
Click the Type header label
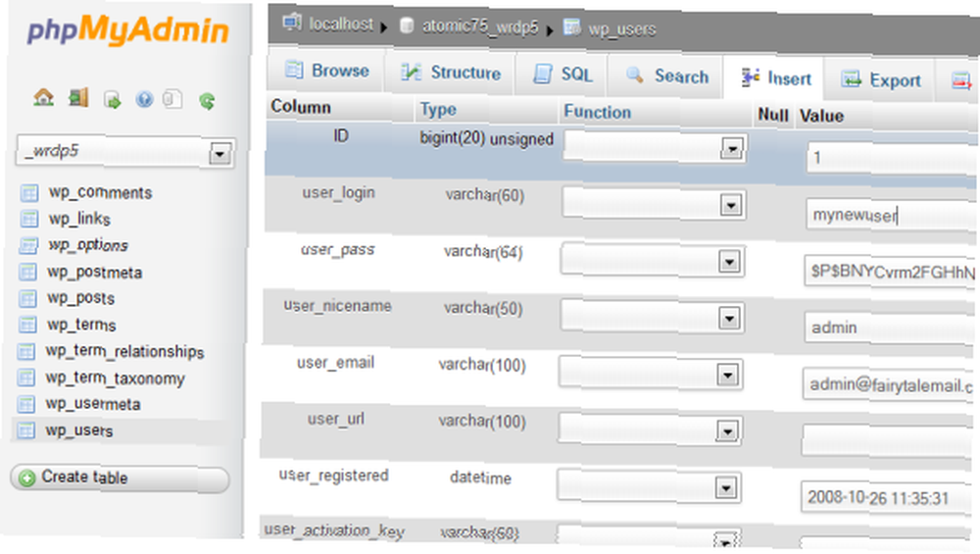tap(438, 110)
